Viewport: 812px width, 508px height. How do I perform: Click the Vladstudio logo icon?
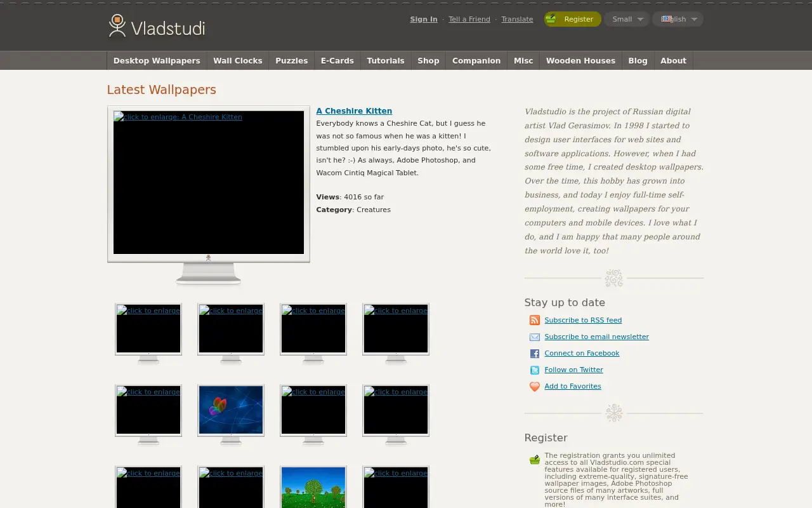[117, 26]
